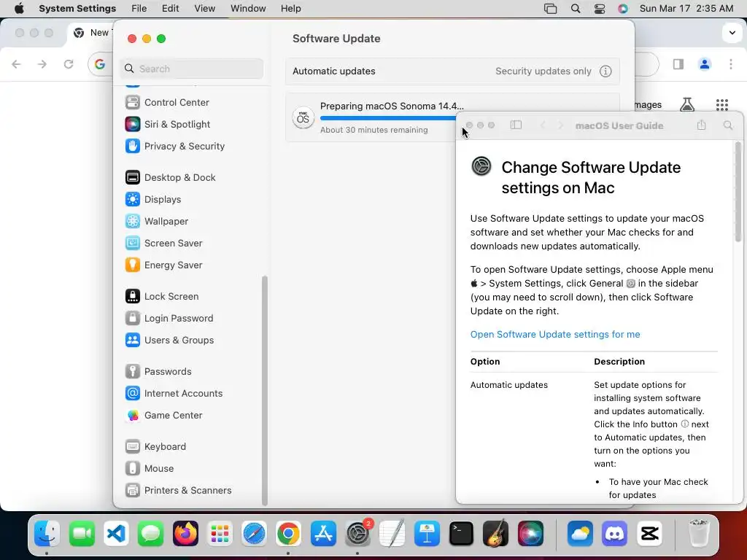This screenshot has width=747, height=560.
Task: Click About 30 minutes remaining text
Action: (x=374, y=130)
